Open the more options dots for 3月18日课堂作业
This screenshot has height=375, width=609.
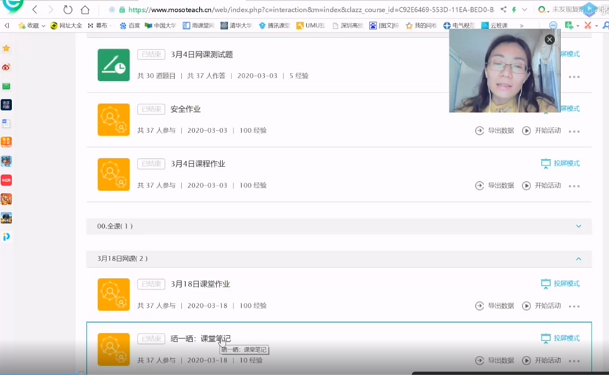click(574, 306)
